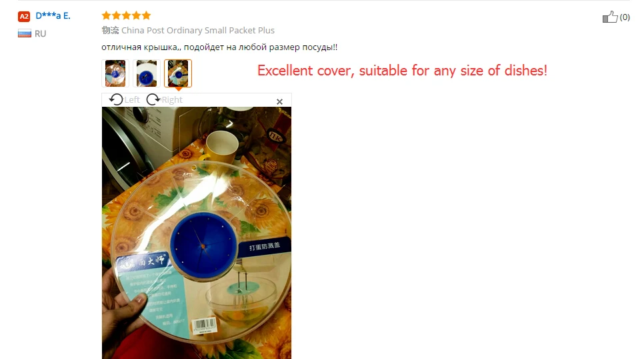Image resolution: width=644 pixels, height=359 pixels.
Task: Close the enlarged review photo viewer
Action: pyautogui.click(x=280, y=101)
